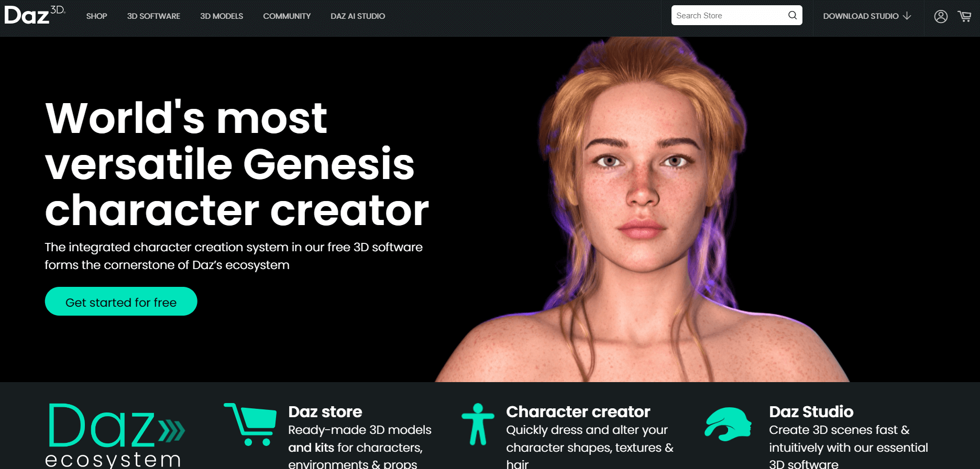The width and height of the screenshot is (980, 469).
Task: Click the Character creator heading
Action: click(578, 412)
